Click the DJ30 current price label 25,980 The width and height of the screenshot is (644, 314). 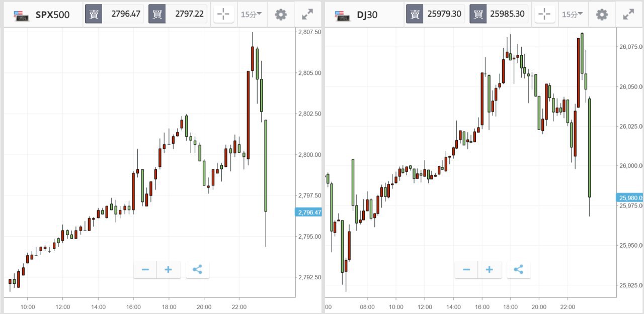click(629, 197)
